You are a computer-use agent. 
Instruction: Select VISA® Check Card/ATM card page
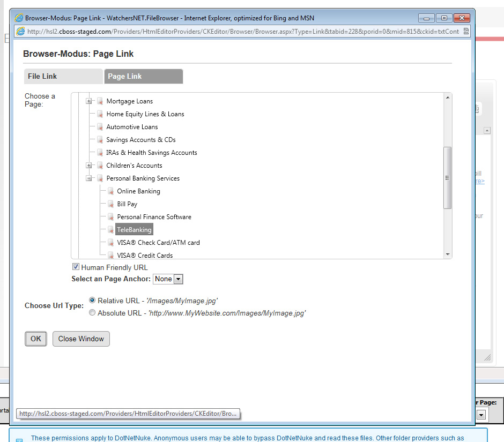[x=158, y=243]
